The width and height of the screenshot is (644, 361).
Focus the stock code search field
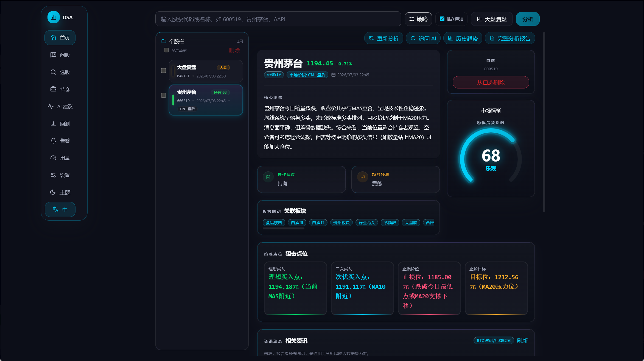tap(278, 19)
